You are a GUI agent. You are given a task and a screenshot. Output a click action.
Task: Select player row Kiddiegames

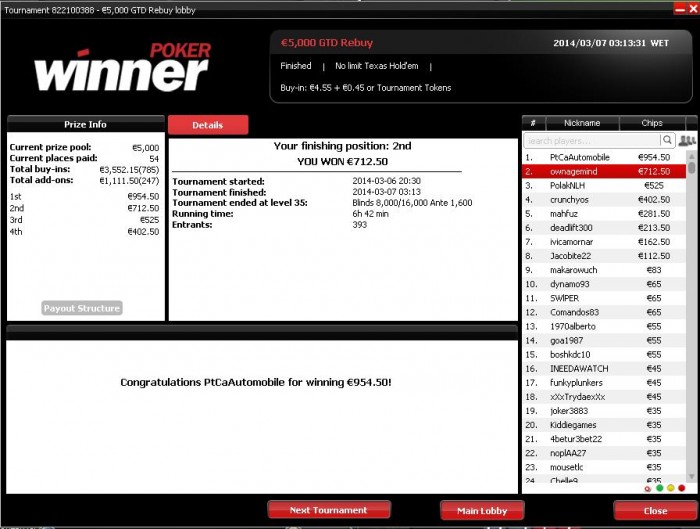604,425
